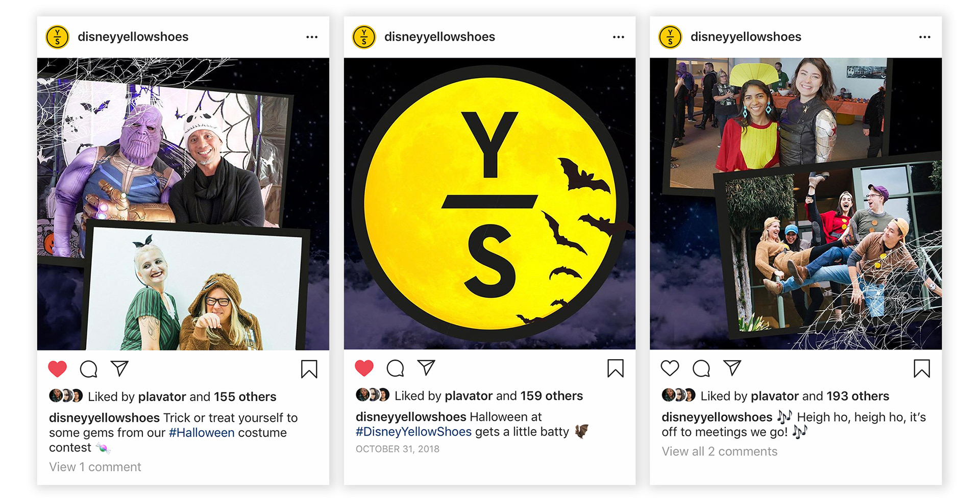Share the yellow moon logo post
980x501 pixels.
pyautogui.click(x=426, y=367)
